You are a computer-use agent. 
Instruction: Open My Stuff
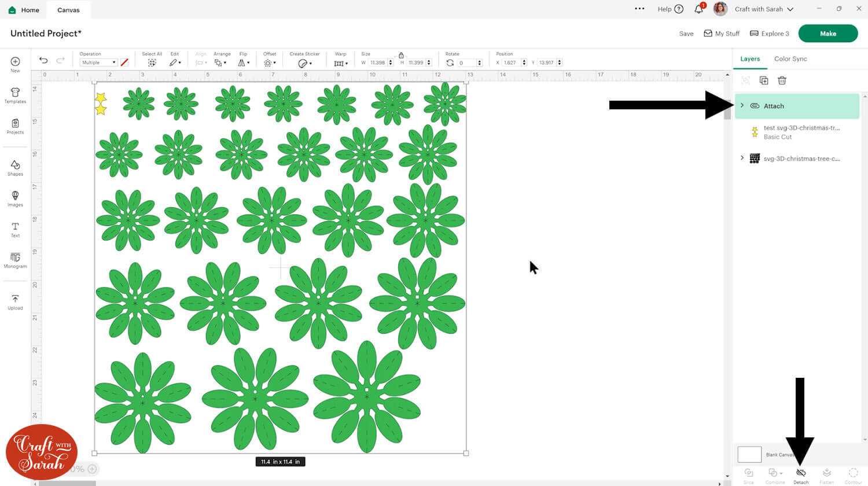tap(722, 34)
